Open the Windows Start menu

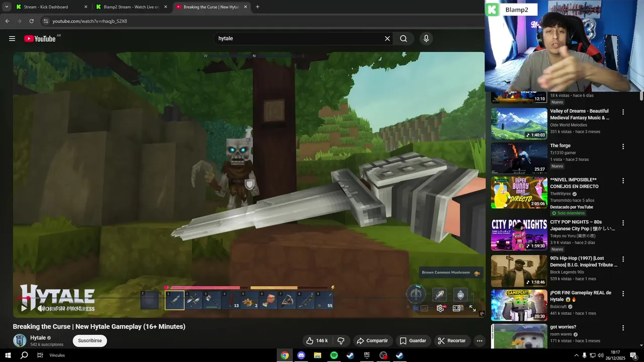(8, 355)
